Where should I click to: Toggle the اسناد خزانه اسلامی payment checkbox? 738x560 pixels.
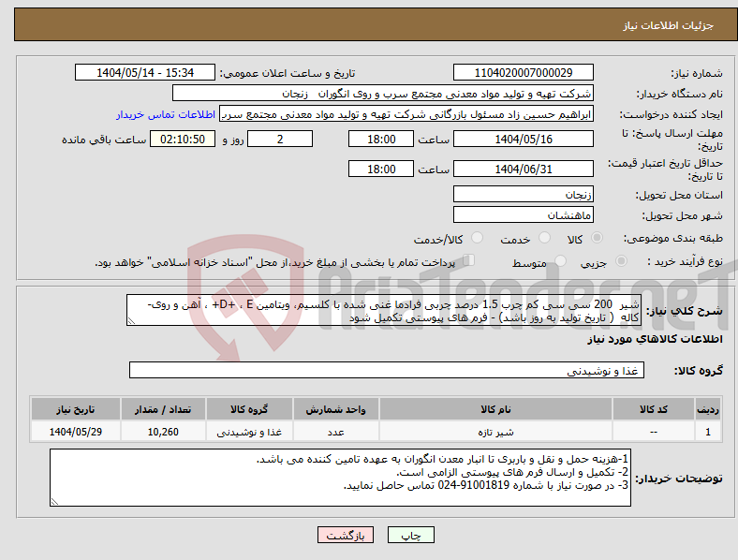469,259
